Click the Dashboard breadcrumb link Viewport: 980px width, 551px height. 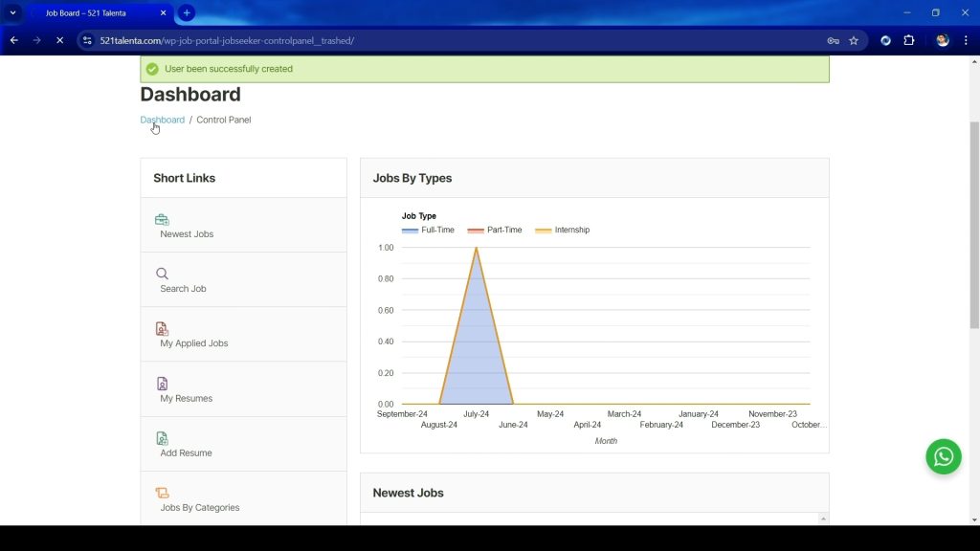click(x=162, y=120)
